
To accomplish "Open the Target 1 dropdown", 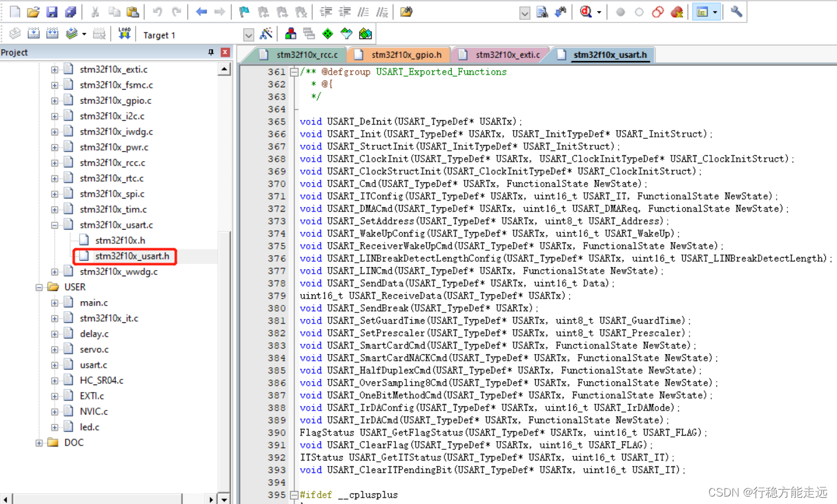I will [249, 35].
